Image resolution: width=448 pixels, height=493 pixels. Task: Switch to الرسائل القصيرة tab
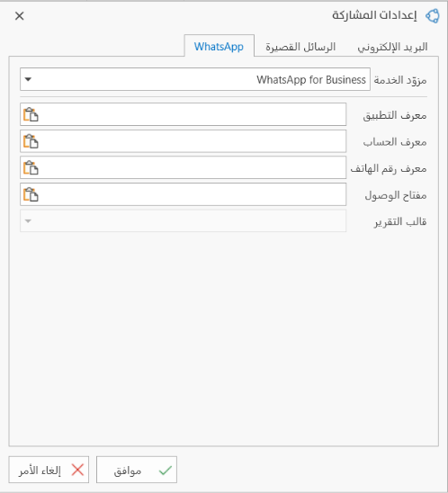pyautogui.click(x=300, y=47)
